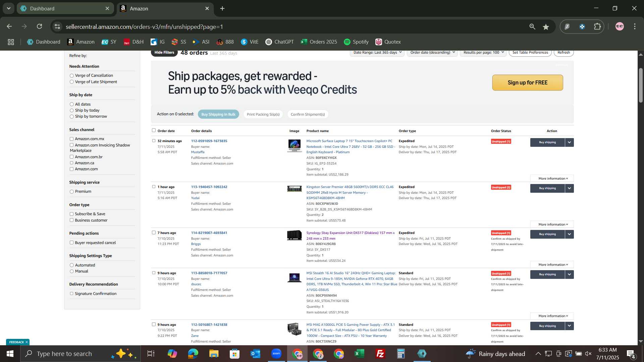Click Print Packing Slip(s) button

[x=263, y=114]
